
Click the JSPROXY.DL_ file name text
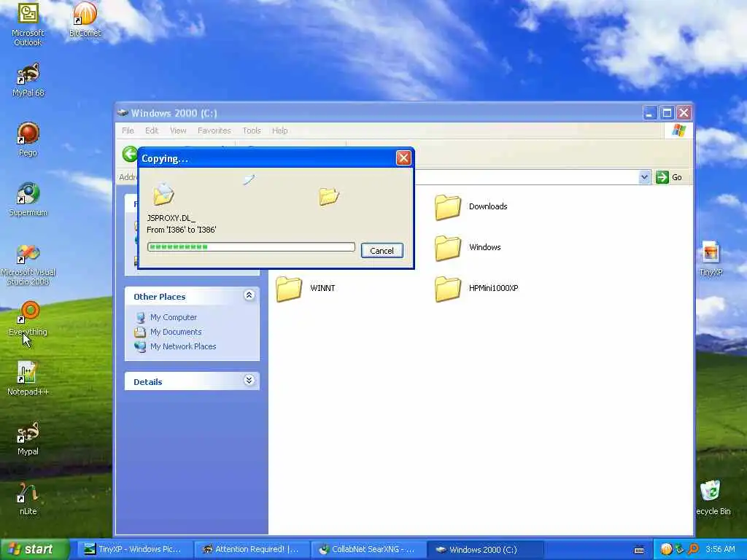(x=171, y=218)
